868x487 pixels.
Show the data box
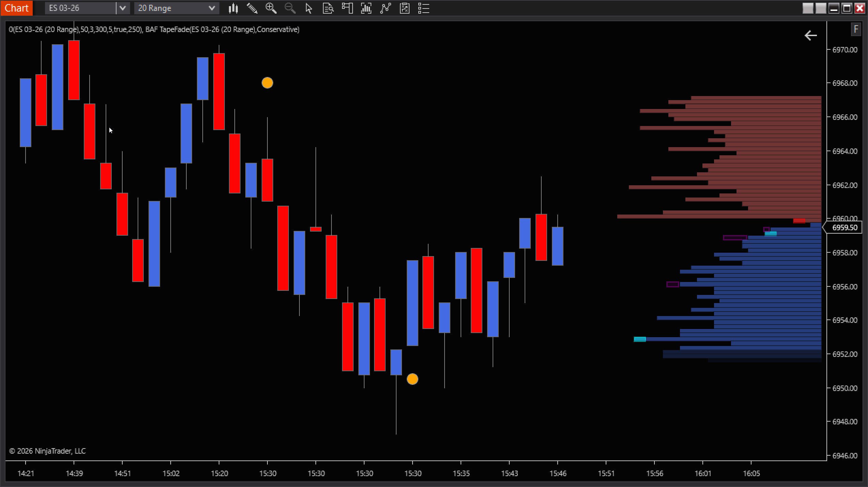click(x=328, y=8)
